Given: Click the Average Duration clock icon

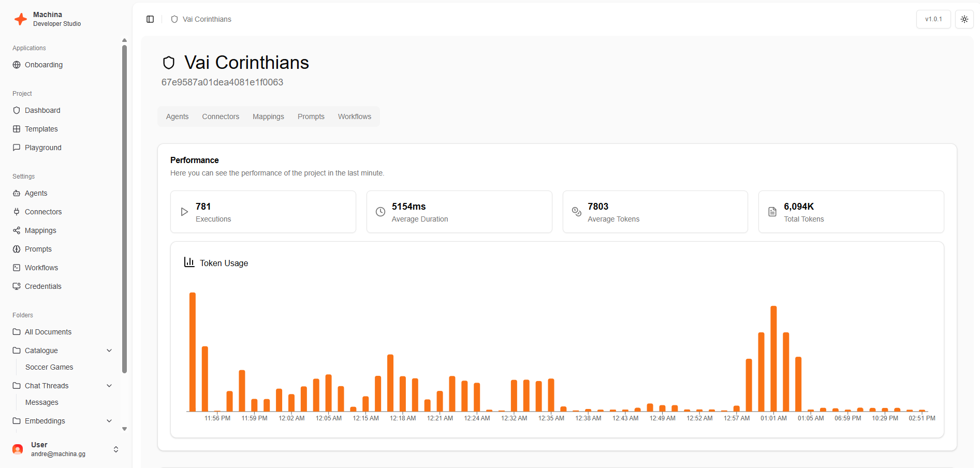Looking at the screenshot, I should [381, 212].
